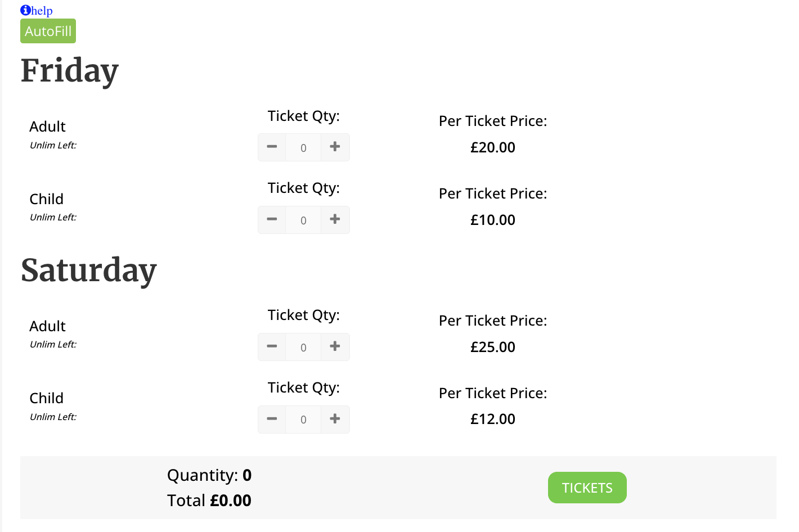Decrease Saturday Adult ticket quantity
Image resolution: width=799 pixels, height=532 pixels.
pos(272,346)
